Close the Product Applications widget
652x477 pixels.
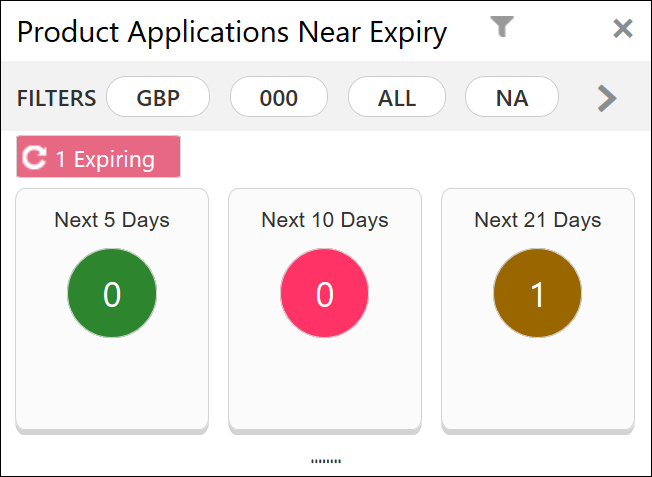click(622, 28)
